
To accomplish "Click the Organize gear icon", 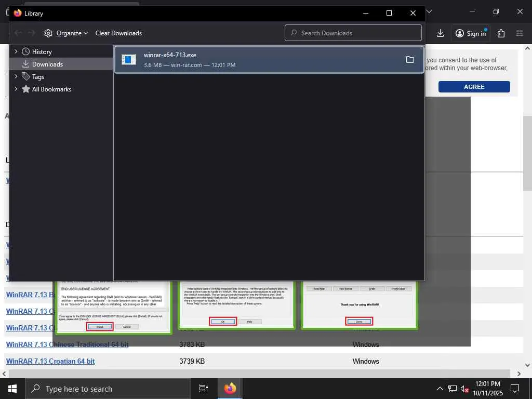I will click(48, 33).
